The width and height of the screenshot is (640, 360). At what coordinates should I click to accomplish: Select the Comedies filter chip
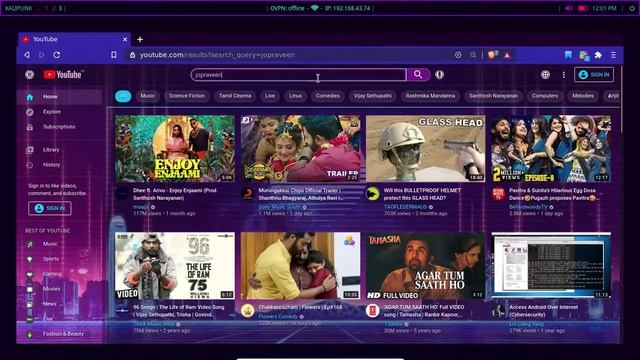(328, 96)
